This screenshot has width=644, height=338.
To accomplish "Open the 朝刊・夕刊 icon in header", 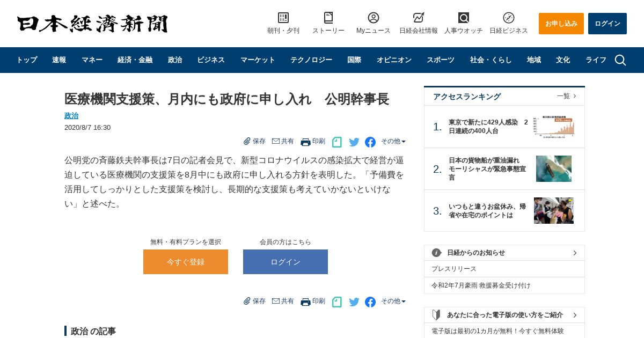I will (283, 18).
